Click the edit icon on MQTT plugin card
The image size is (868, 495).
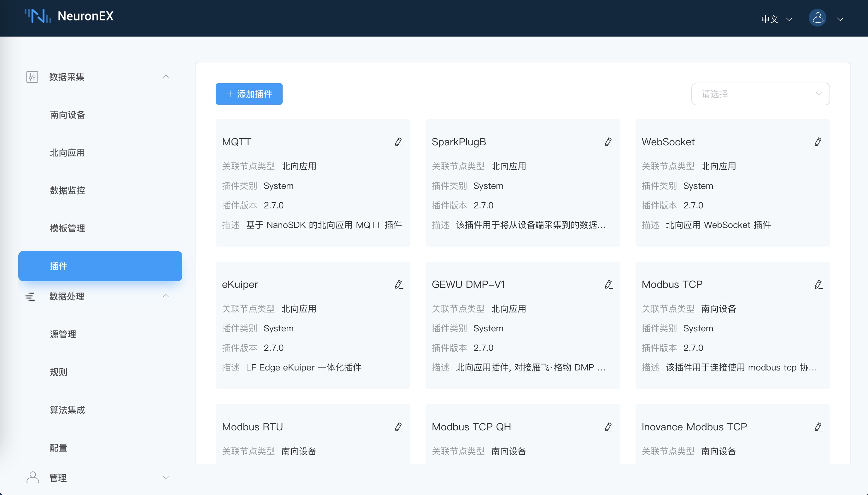click(x=399, y=142)
